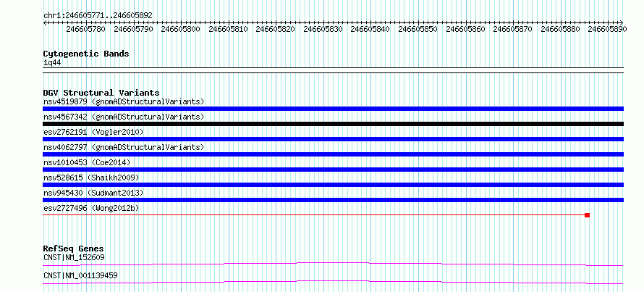
Task: Open variant esv2762191 (Vogler2010) label
Action: point(93,132)
